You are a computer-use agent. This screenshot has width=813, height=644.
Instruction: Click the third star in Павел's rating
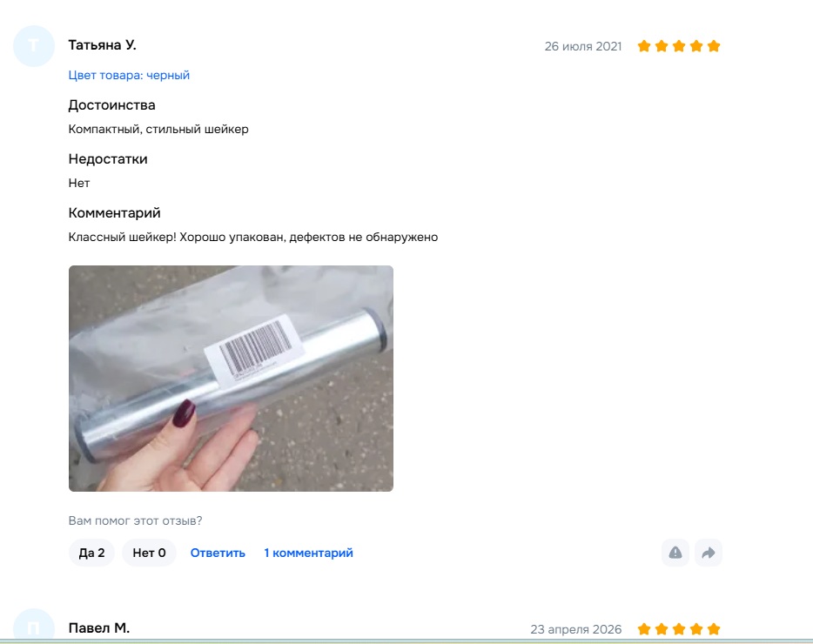[679, 629]
